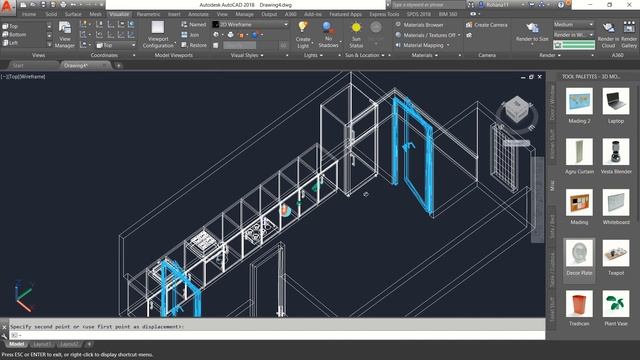Viewport: 640px width, 360px height.
Task: Expand the Materials panel title
Action: [x=424, y=55]
